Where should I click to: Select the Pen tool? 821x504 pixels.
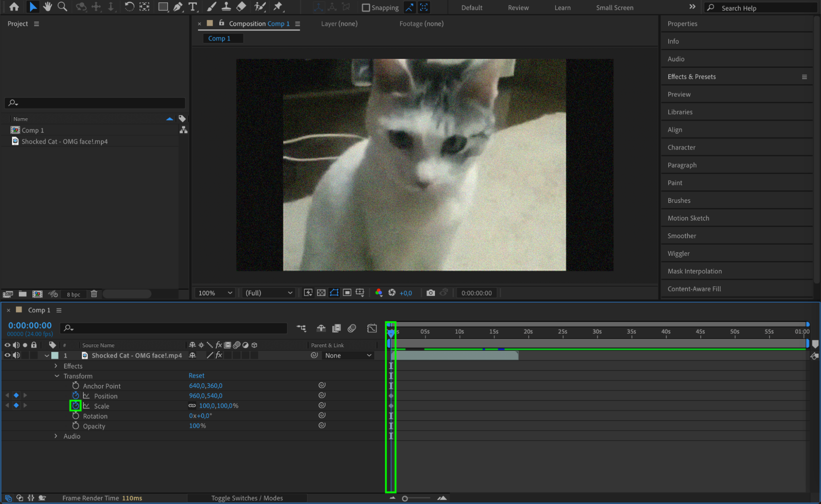[x=178, y=7]
